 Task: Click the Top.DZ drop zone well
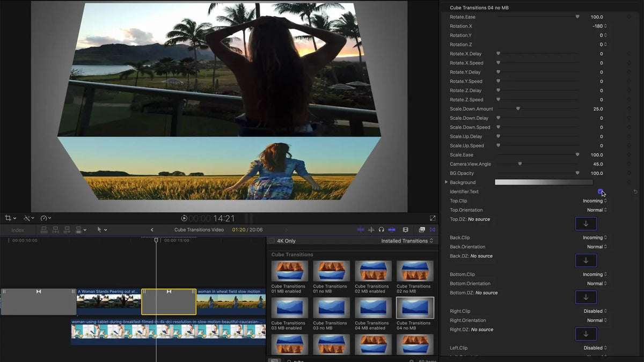pyautogui.click(x=586, y=224)
